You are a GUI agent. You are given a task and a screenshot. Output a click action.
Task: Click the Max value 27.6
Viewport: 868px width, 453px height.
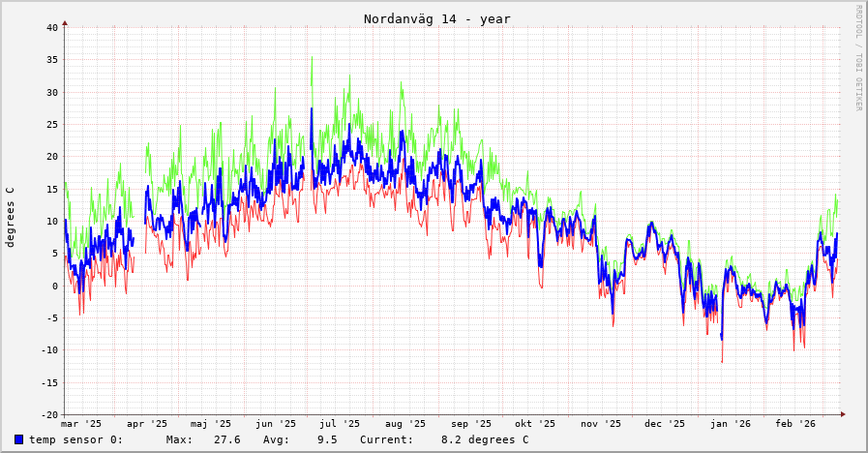pyautogui.click(x=226, y=439)
